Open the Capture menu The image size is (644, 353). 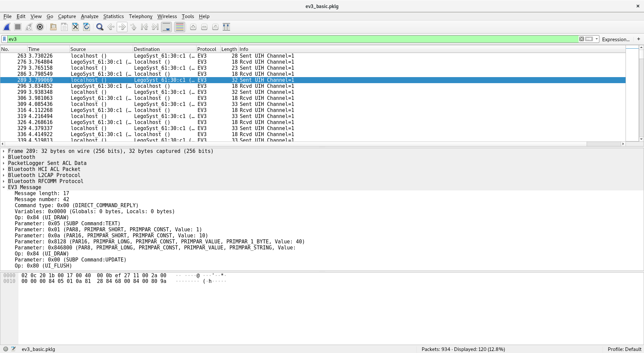67,16
